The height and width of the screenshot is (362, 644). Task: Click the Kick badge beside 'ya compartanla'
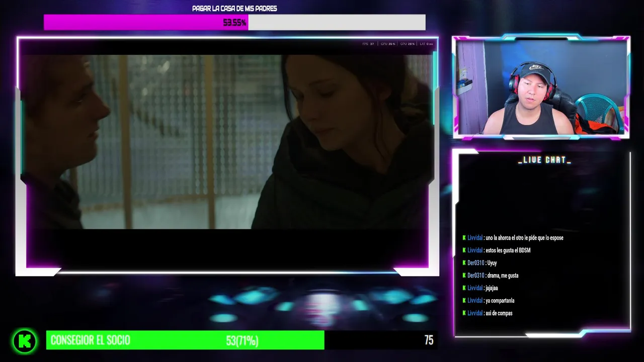(464, 301)
